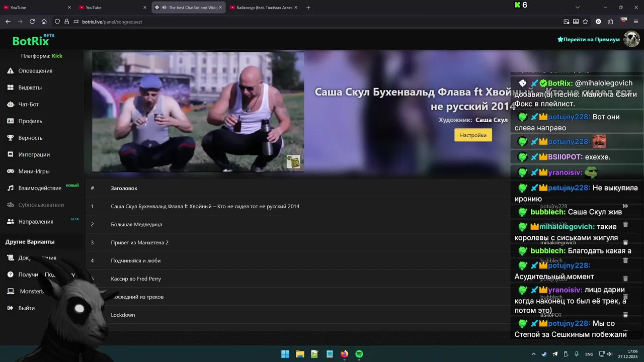
Task: Select the song row Привет из Манхетена 2
Action: tap(297, 242)
